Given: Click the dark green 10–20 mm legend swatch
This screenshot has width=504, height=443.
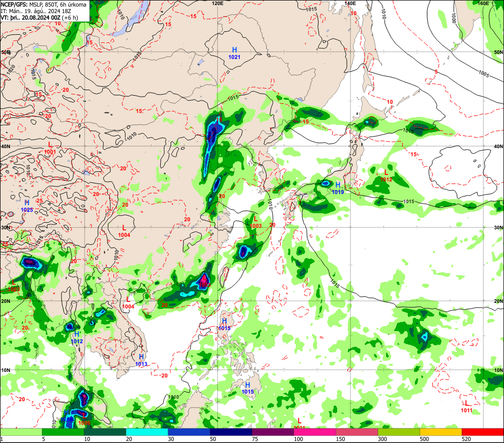Looking at the screenshot, I should pyautogui.click(x=105, y=432).
